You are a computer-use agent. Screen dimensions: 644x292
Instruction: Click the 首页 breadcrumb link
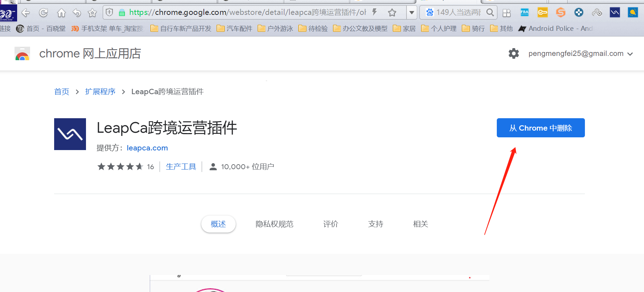(62, 92)
